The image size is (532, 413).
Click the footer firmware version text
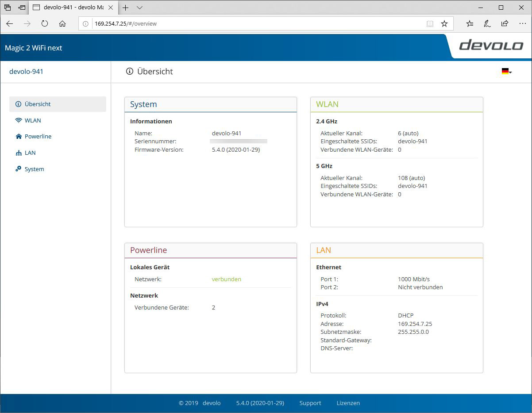[260, 403]
